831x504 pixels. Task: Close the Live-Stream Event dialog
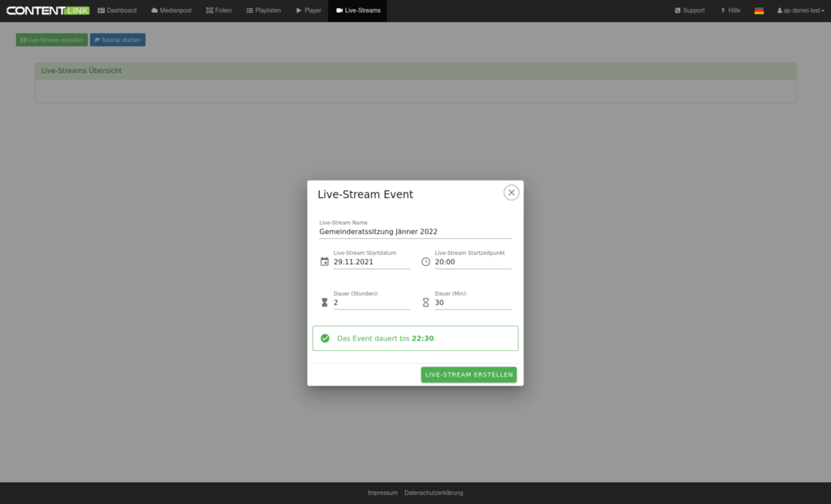pyautogui.click(x=511, y=192)
